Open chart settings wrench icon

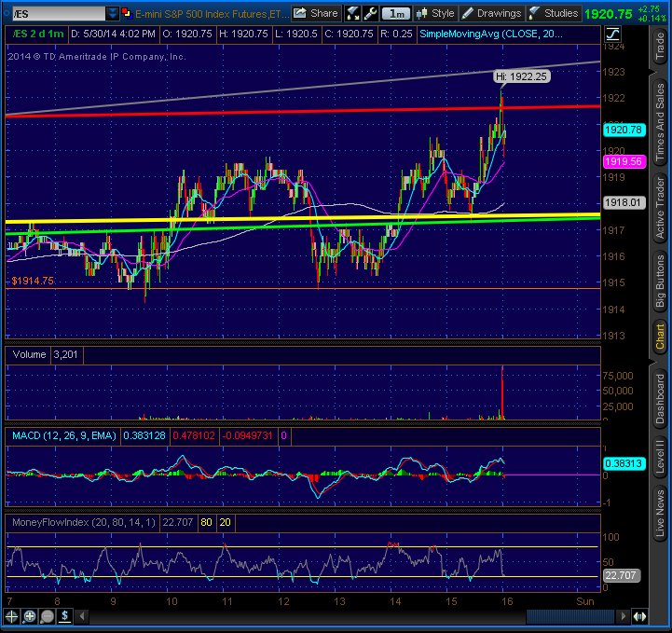[370, 14]
